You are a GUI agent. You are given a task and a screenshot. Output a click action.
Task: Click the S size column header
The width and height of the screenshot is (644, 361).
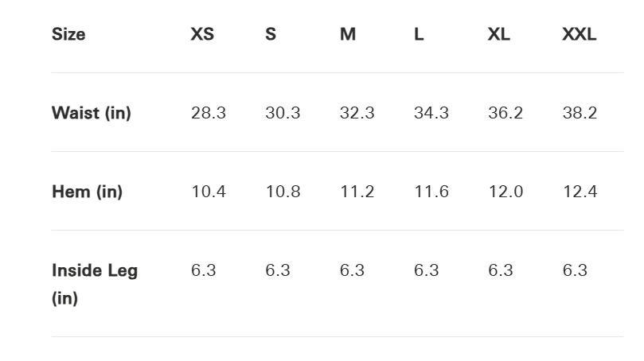pos(271,34)
